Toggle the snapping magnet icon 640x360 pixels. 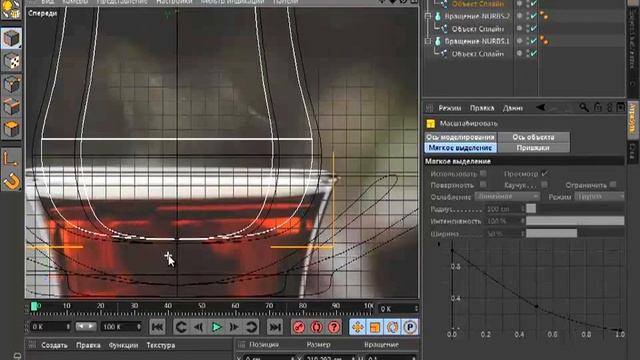tap(11, 182)
